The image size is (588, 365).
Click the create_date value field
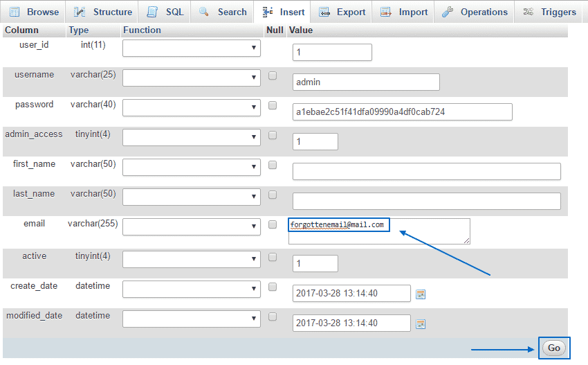[351, 293]
